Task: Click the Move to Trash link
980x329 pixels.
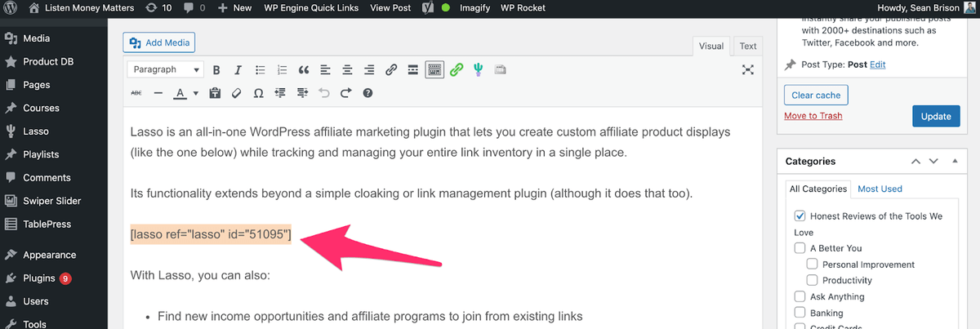Action: pos(813,116)
